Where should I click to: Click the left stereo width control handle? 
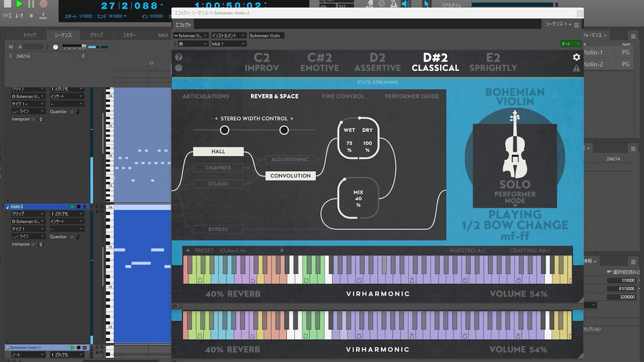(x=224, y=130)
